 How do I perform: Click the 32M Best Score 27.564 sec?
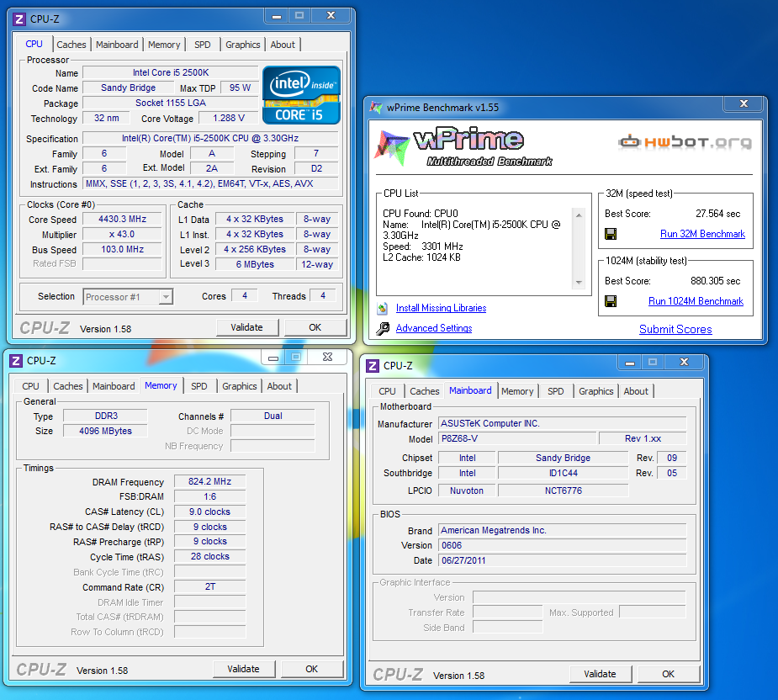tap(717, 214)
